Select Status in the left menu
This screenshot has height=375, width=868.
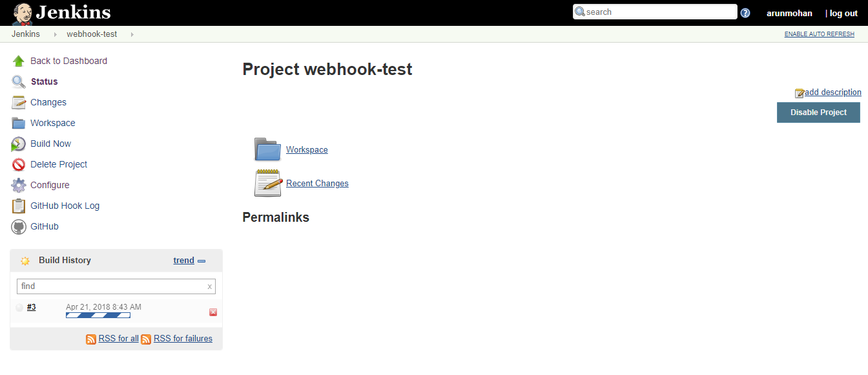click(x=44, y=81)
